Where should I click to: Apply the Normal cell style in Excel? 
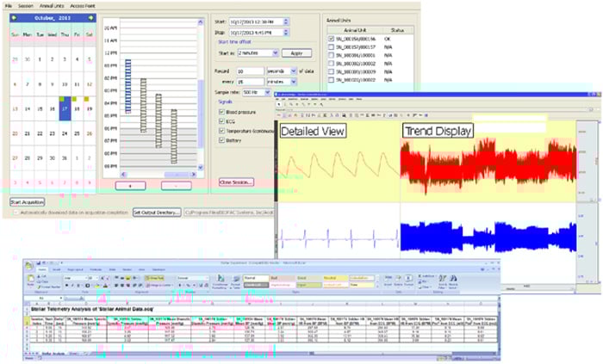tap(256, 278)
